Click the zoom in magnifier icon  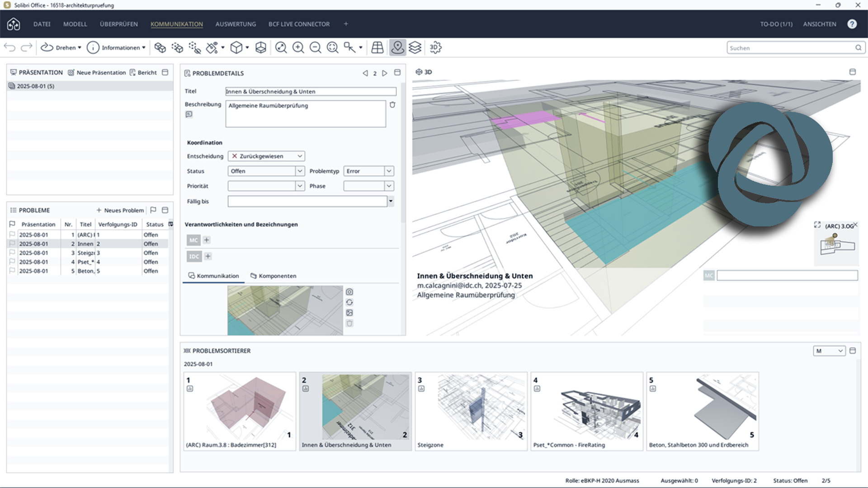tap(298, 47)
